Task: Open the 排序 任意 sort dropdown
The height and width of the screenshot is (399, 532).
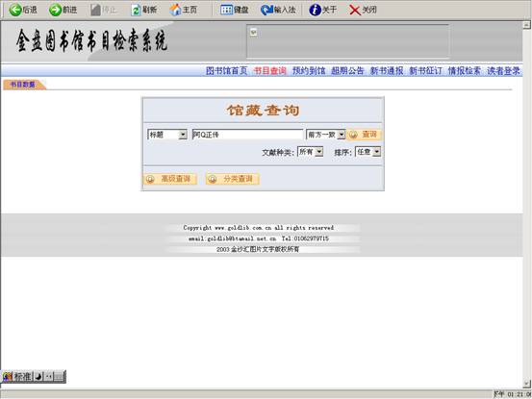Action: pyautogui.click(x=376, y=152)
